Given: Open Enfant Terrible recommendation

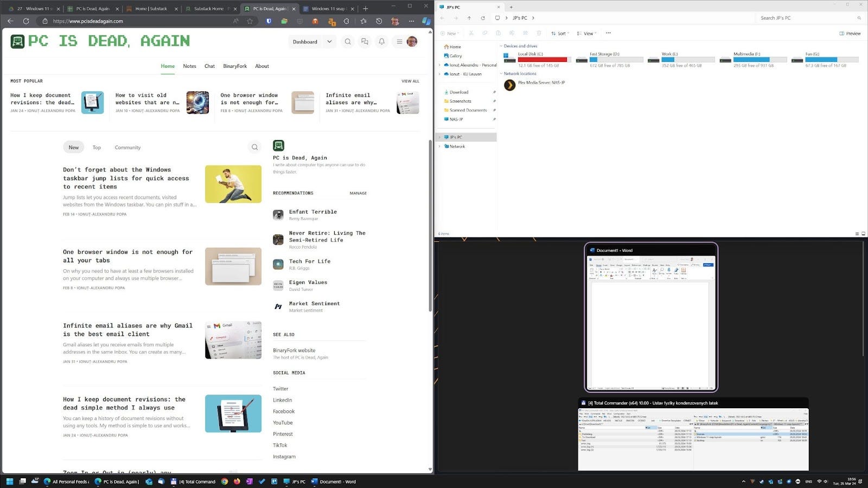Looking at the screenshot, I should [x=313, y=212].
